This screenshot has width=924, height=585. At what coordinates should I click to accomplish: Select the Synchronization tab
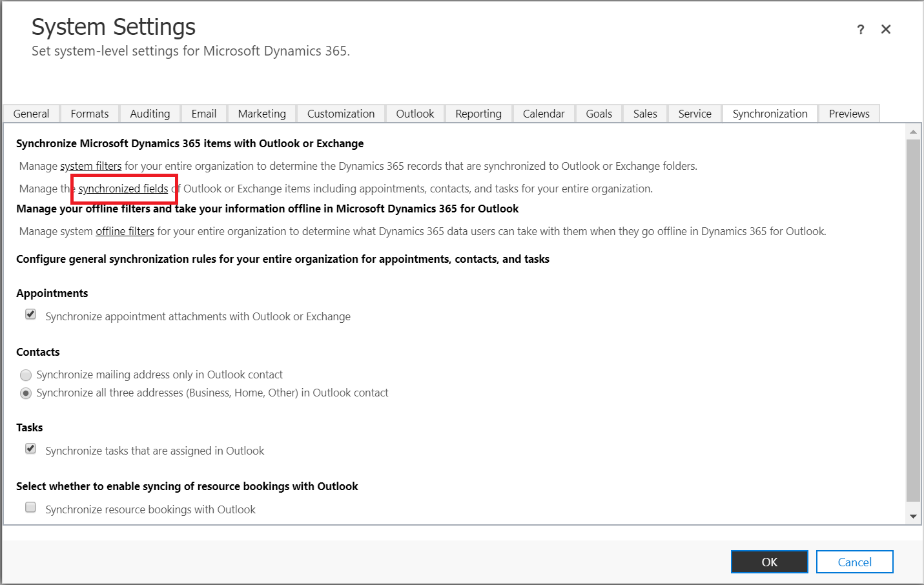click(770, 114)
